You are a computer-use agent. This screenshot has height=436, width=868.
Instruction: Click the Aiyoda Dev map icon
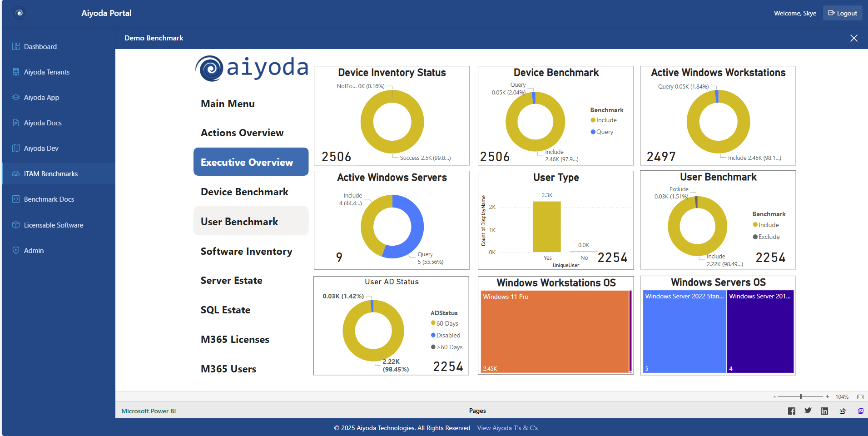[15, 148]
